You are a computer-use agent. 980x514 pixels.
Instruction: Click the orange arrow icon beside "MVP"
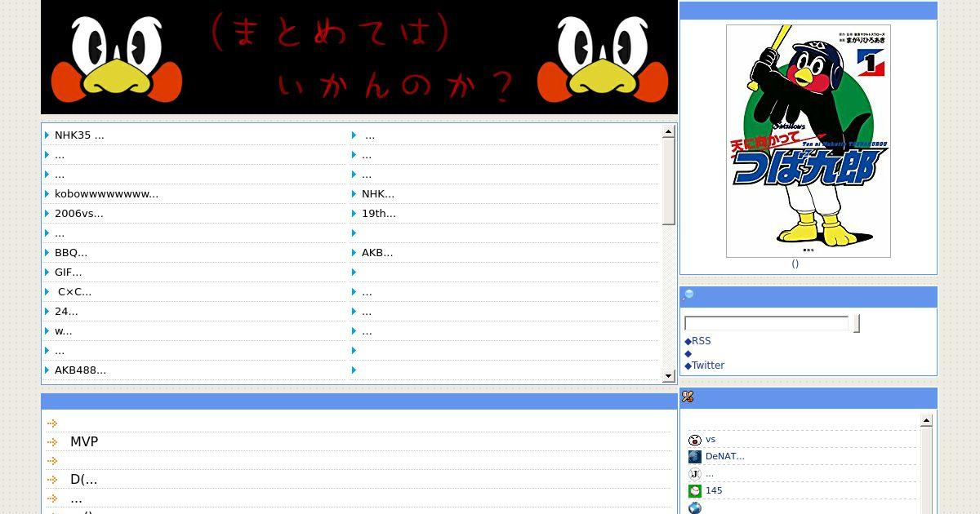(52, 442)
